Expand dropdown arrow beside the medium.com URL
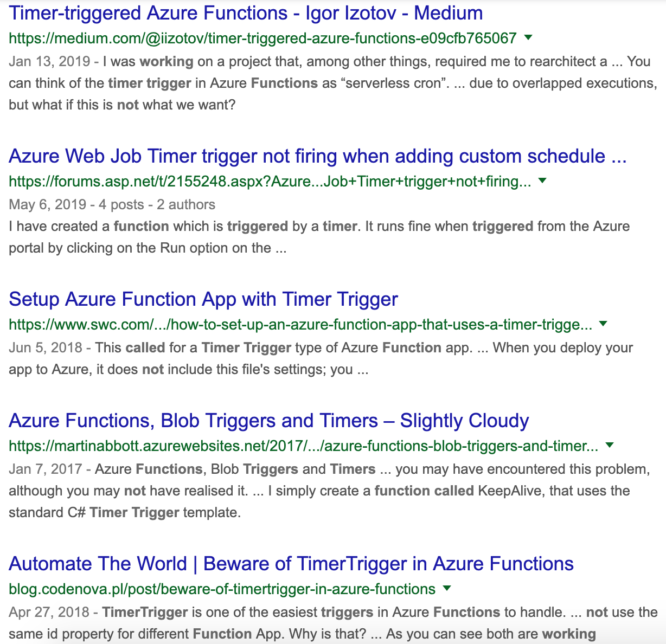 [x=529, y=37]
